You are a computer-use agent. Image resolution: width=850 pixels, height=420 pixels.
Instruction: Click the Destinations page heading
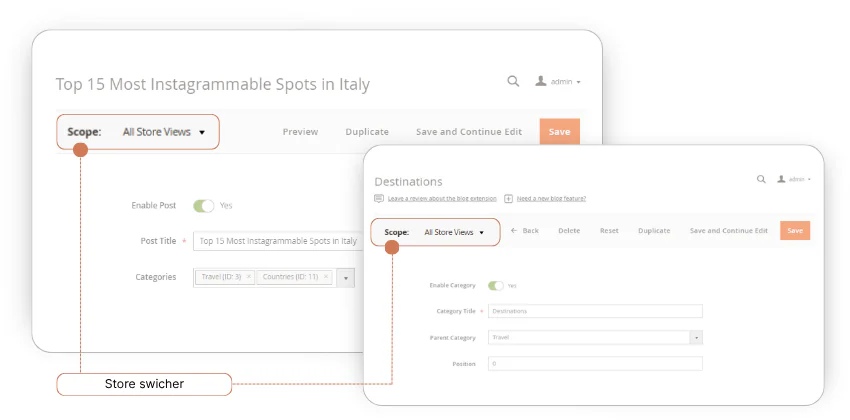point(408,182)
